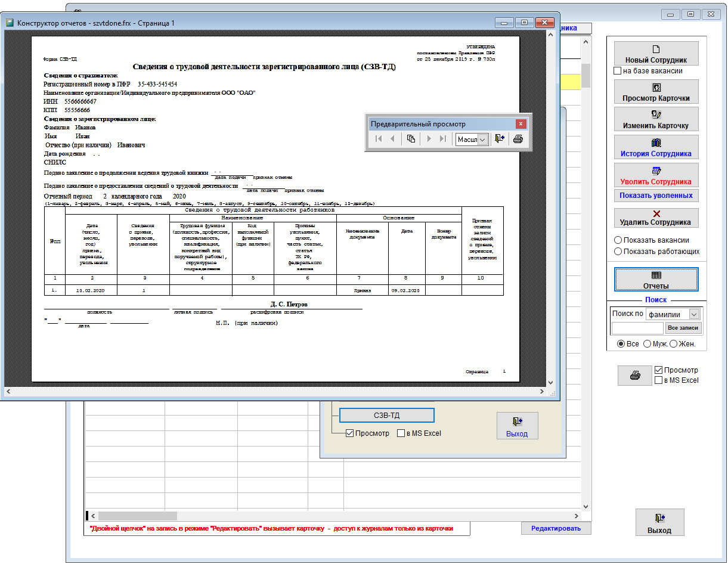Viewport: 728px width, 564px height.
Task: Go to the next page in preview
Action: 429,139
